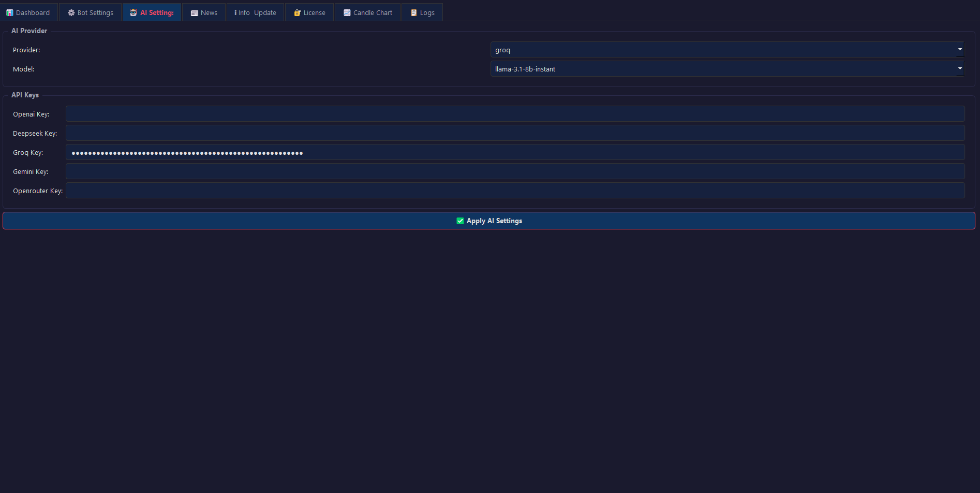The width and height of the screenshot is (980, 493).
Task: Click the info icon on Info Update tab
Action: pos(236,12)
